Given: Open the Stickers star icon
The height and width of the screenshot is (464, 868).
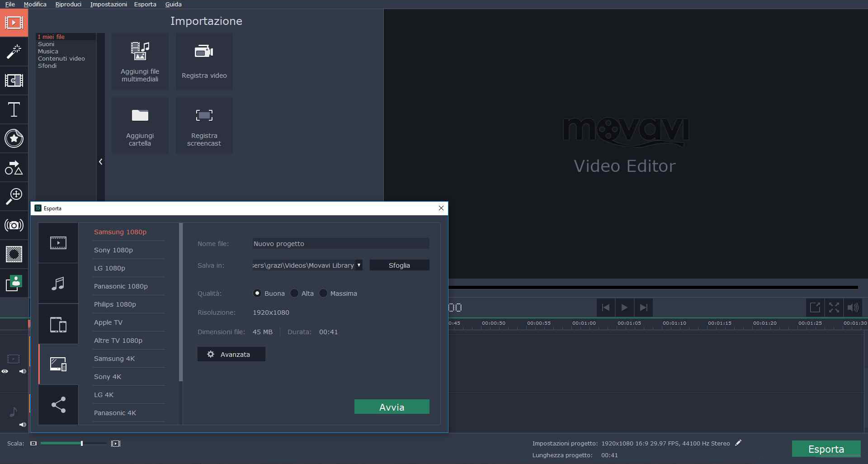Looking at the screenshot, I should click(14, 138).
